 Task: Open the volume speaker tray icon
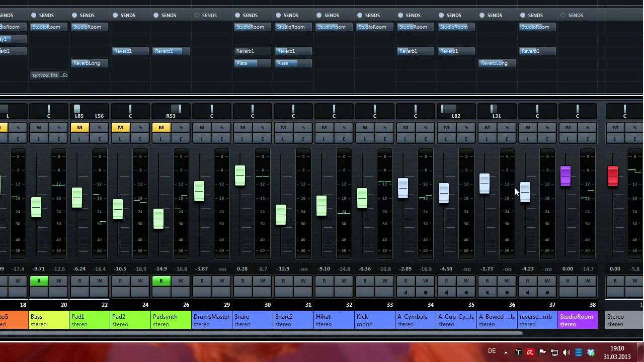[x=567, y=352]
